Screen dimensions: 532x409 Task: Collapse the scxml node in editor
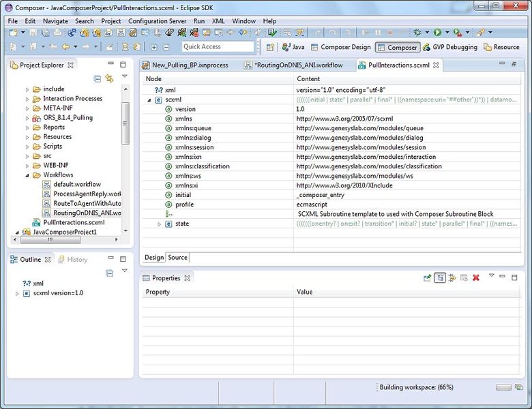pos(150,100)
